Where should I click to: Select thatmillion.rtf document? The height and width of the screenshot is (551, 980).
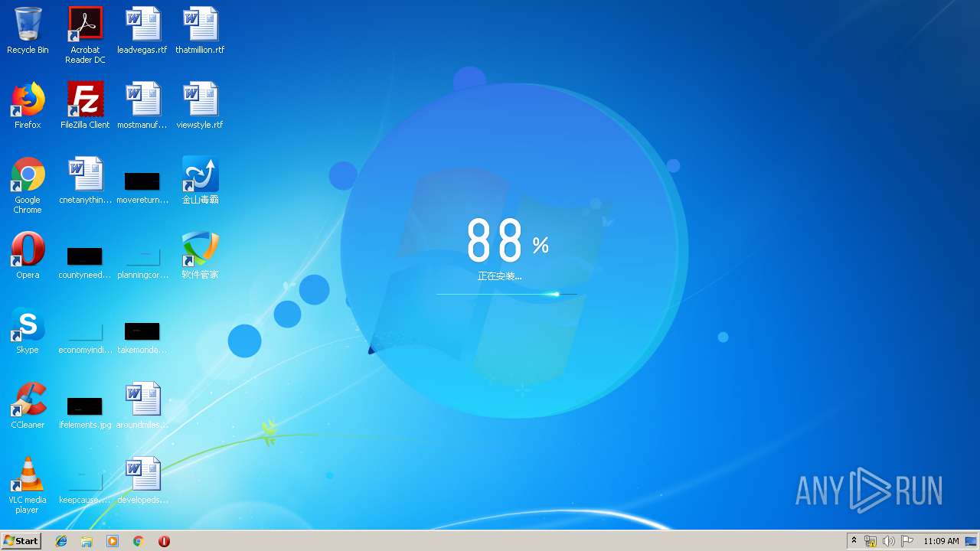[x=200, y=31]
